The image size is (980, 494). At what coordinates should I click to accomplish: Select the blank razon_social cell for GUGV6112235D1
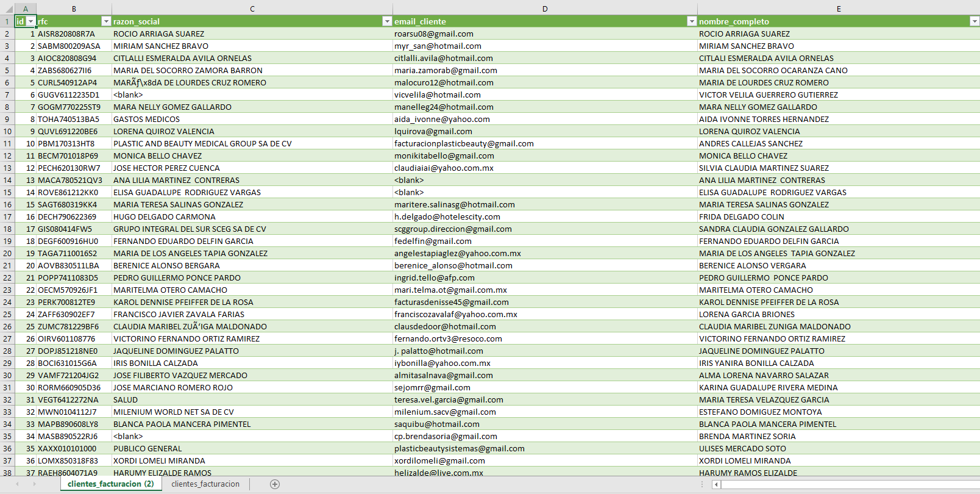tap(252, 95)
